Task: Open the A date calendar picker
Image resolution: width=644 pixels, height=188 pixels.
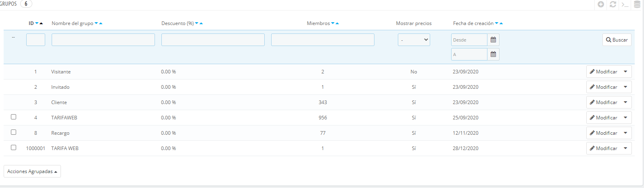Action: tap(493, 54)
